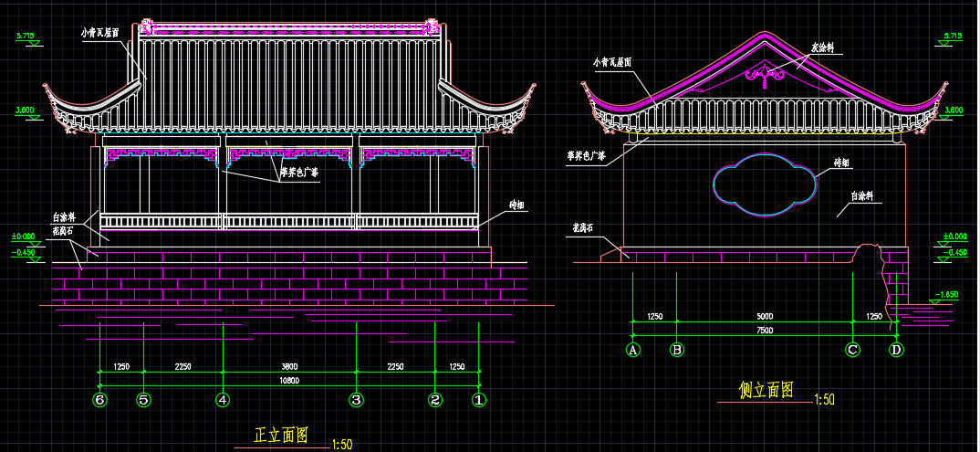
Task: Select the 3800 dimension between axes 4 and 3
Action: (288, 366)
